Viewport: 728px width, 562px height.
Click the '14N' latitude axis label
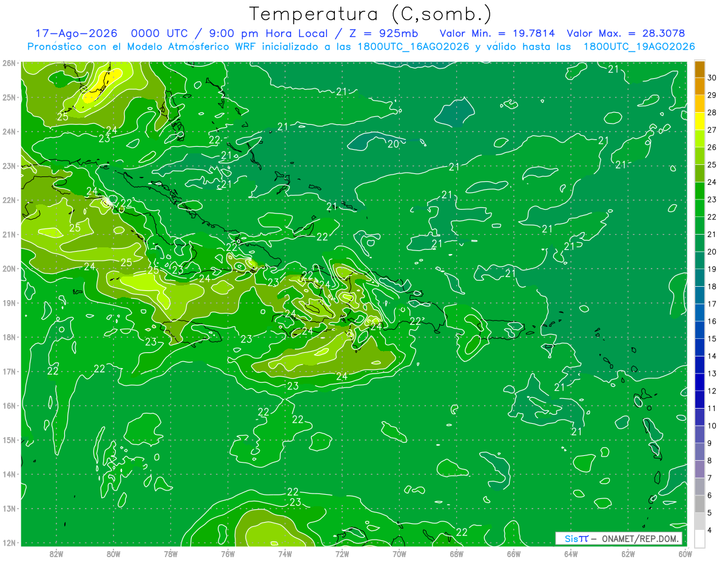pyautogui.click(x=8, y=473)
